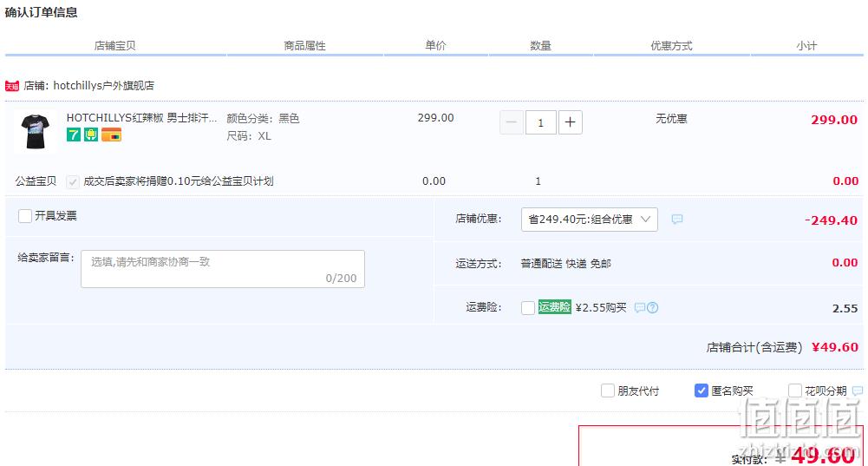Open the 省249.40元:组合优惠 discount dropdown
The image size is (868, 466).
point(590,220)
